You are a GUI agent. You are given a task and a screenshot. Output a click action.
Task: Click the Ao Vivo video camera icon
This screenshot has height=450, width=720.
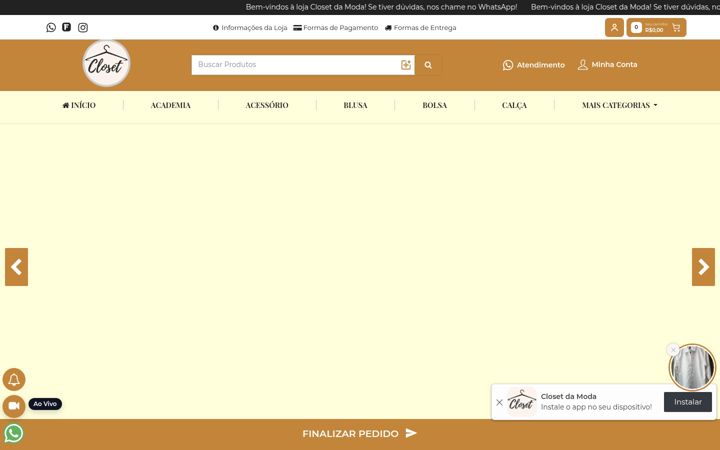14,406
